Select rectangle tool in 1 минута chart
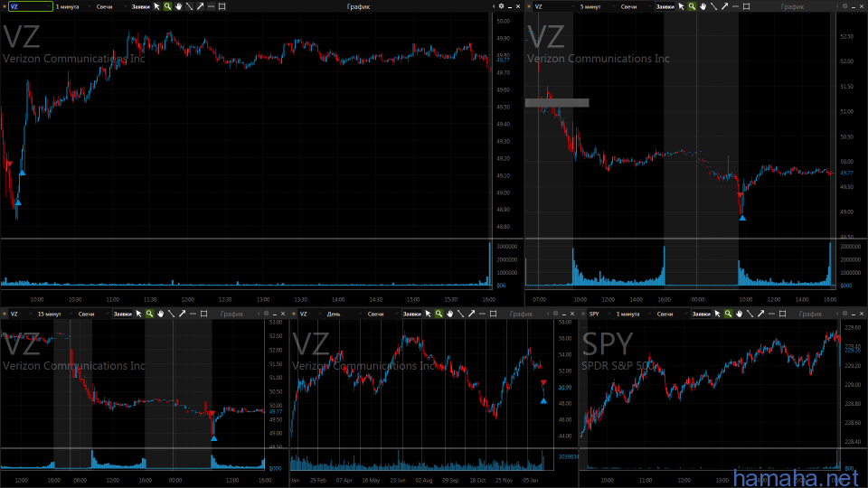 (222, 6)
